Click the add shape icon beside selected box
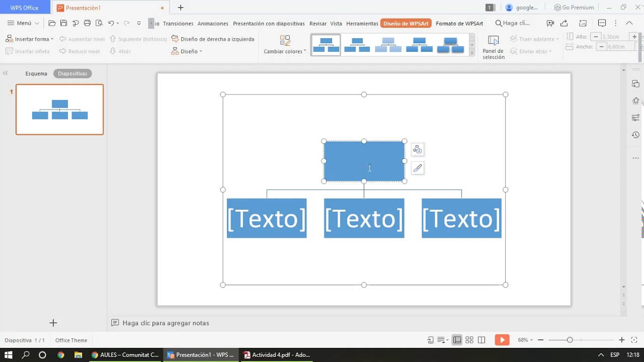The width and height of the screenshot is (644, 362). coord(417,150)
